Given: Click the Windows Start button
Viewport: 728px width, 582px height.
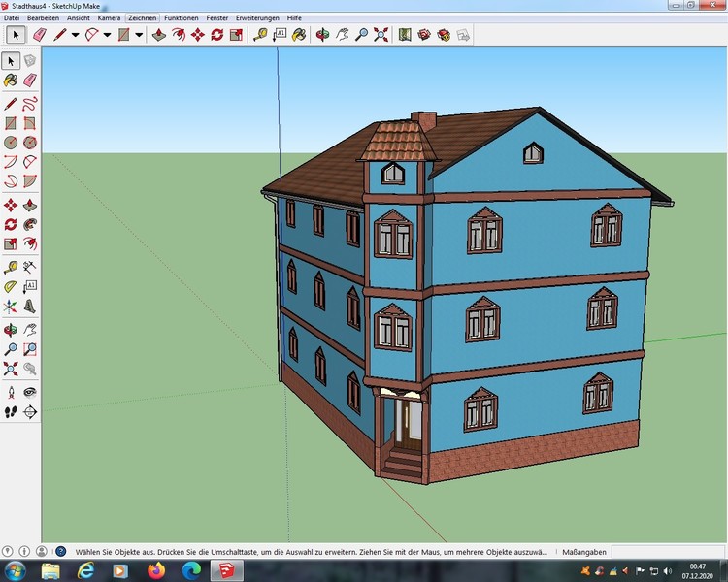Looking at the screenshot, I should [17, 570].
